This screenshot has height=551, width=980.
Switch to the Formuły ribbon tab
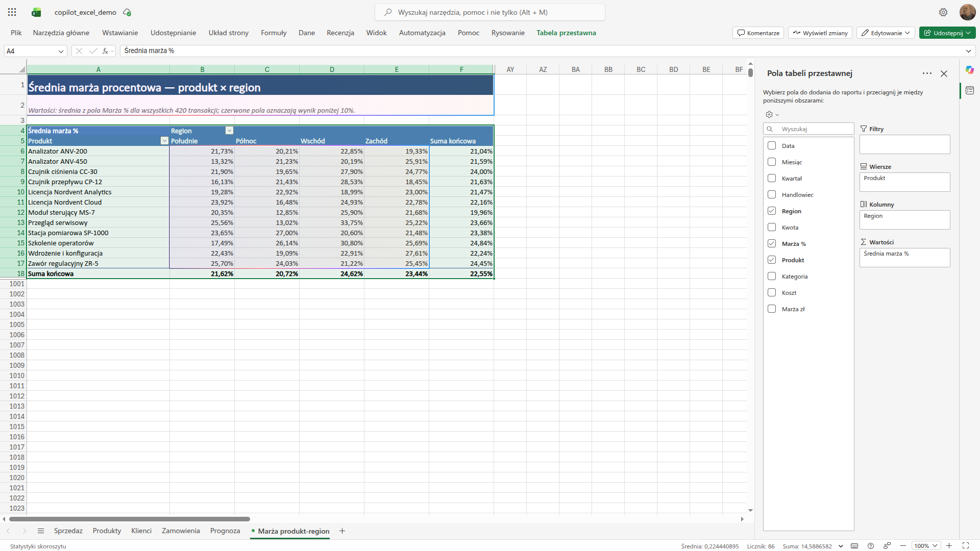click(x=274, y=33)
